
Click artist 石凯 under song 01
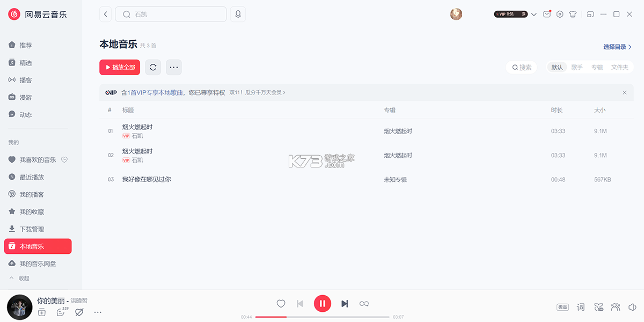137,136
